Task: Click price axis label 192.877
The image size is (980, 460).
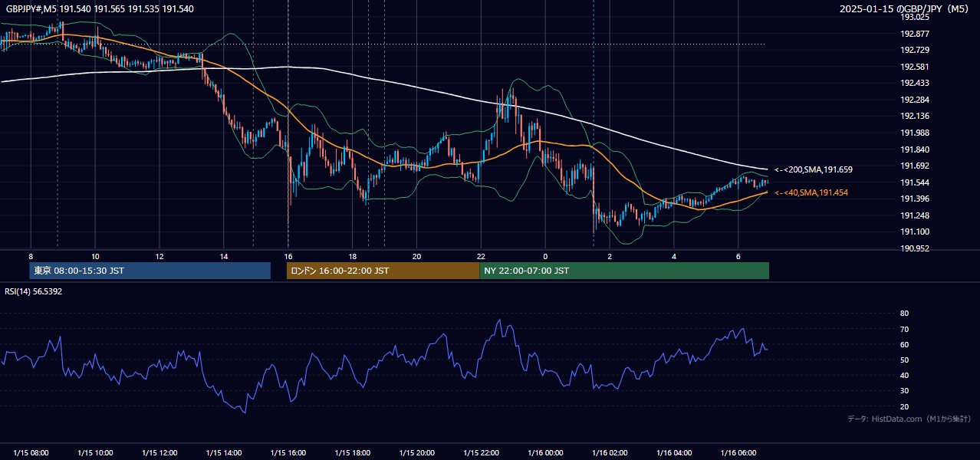Action: pos(915,34)
